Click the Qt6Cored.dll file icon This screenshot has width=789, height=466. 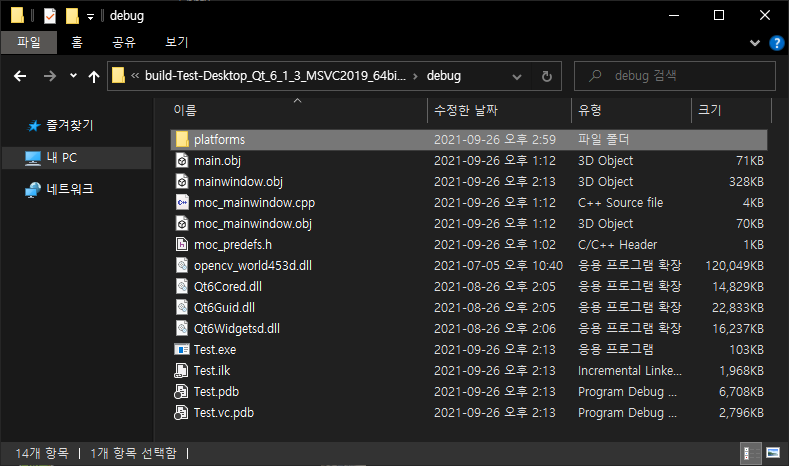click(x=182, y=286)
